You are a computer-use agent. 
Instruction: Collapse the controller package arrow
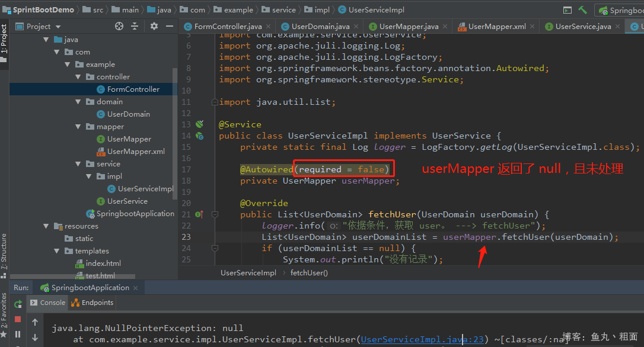pyautogui.click(x=78, y=77)
